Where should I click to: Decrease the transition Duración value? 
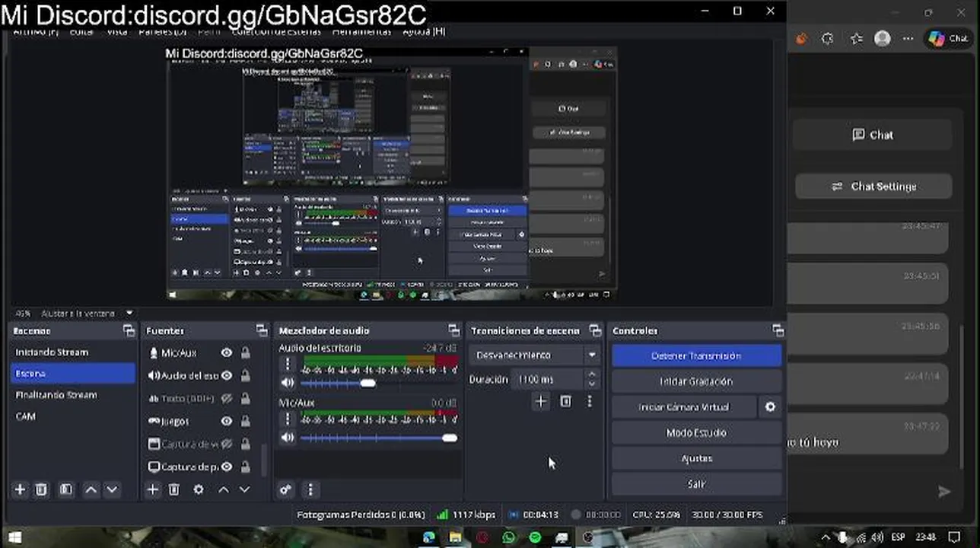pos(591,383)
